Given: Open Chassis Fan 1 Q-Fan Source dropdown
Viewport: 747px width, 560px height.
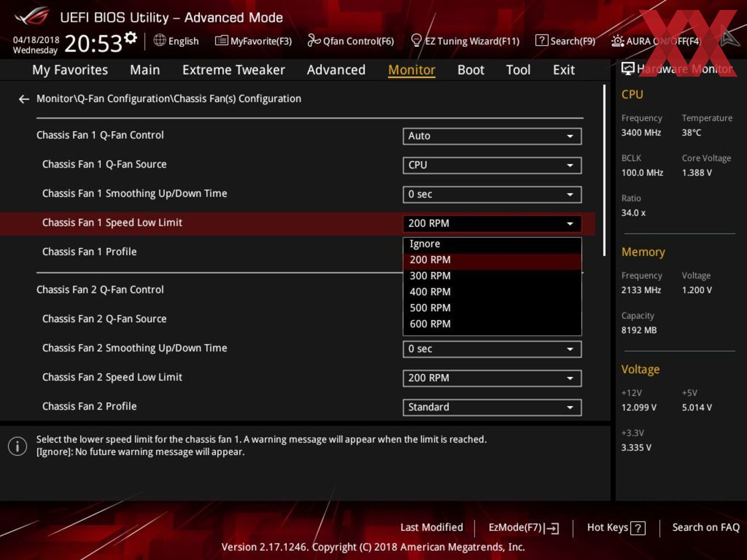Looking at the screenshot, I should coord(492,165).
